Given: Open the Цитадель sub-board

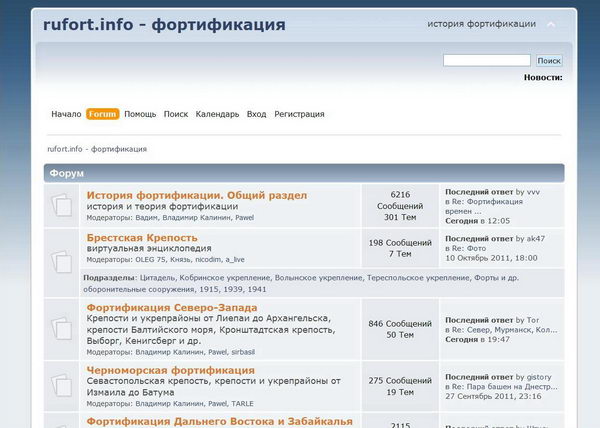Looking at the screenshot, I should tap(157, 278).
